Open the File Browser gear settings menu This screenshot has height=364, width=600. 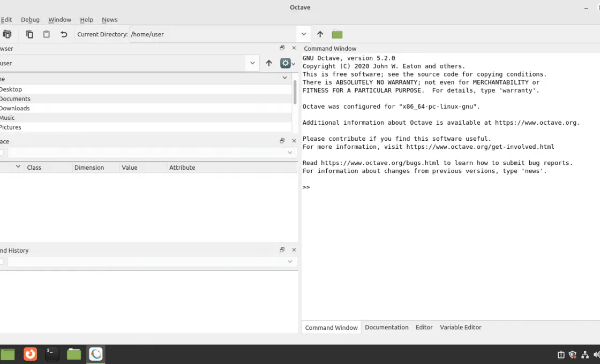(x=287, y=63)
